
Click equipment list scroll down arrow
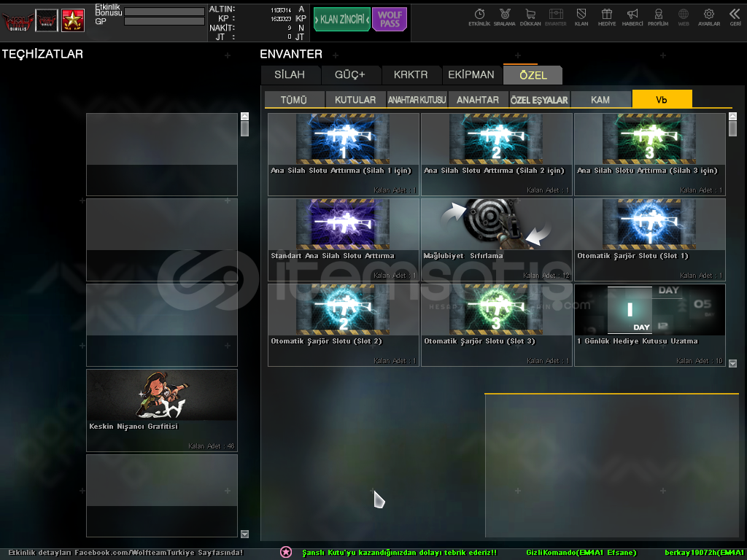click(x=245, y=534)
